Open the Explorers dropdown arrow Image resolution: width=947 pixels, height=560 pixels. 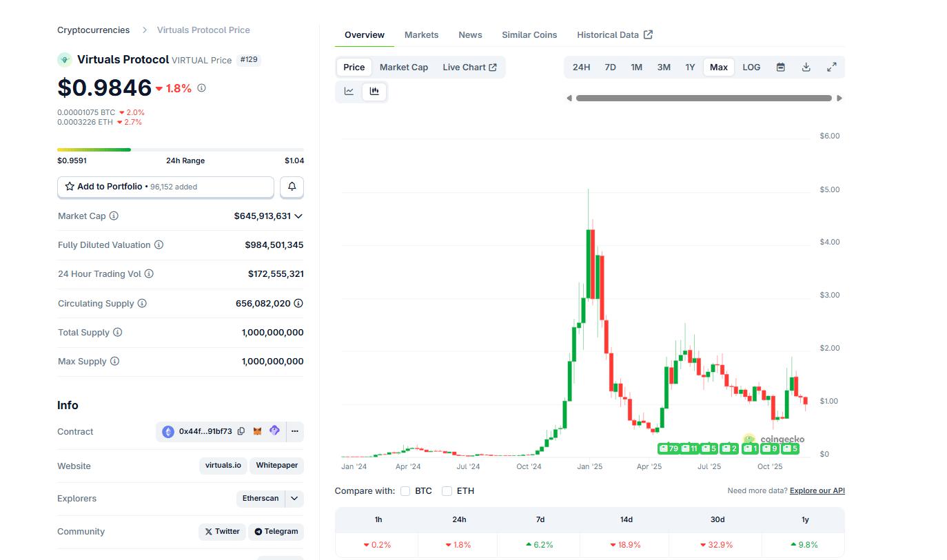coord(294,499)
